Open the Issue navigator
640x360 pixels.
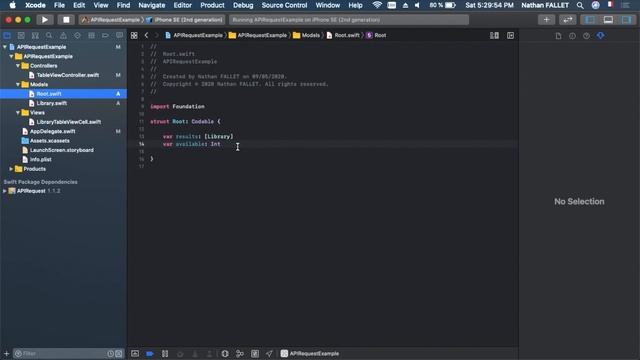[x=63, y=36]
